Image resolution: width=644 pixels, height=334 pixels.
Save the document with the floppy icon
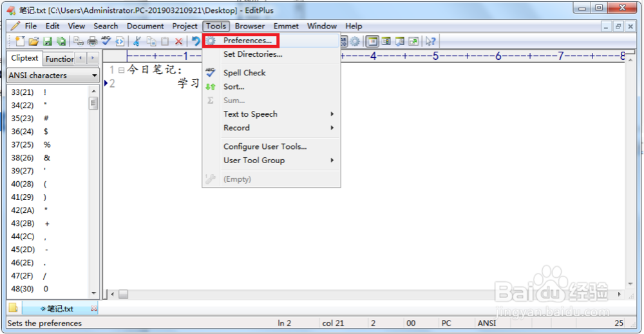[47, 41]
